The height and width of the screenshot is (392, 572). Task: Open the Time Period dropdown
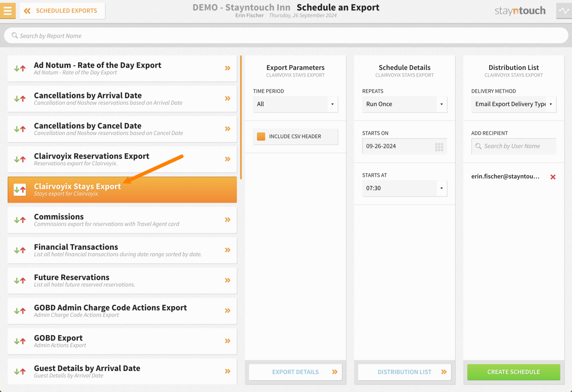click(x=295, y=104)
